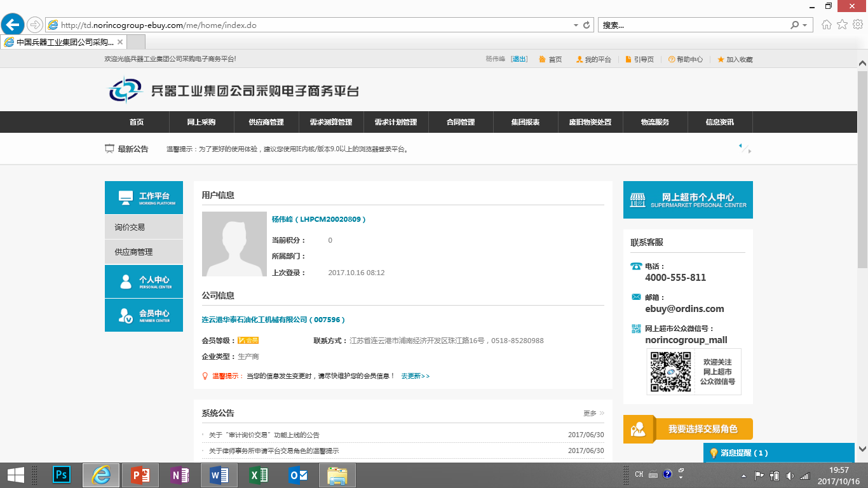Refresh the page with reload icon
The height and width of the screenshot is (488, 868).
click(x=587, y=25)
